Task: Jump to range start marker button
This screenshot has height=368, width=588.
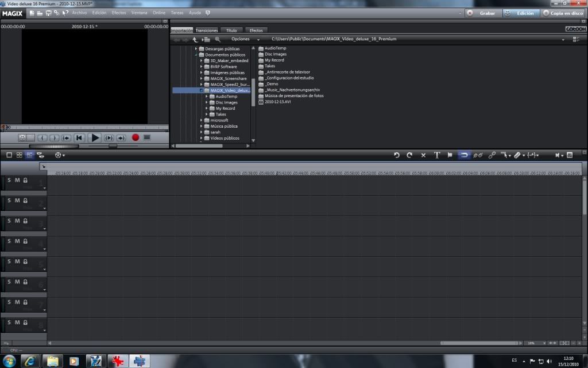Action: (x=66, y=138)
